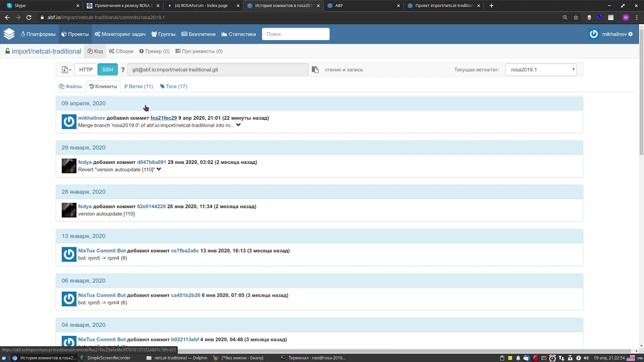Screen dimensions: 644x362
Task: Open the mikhailnov user settings menu
Action: (x=617, y=34)
